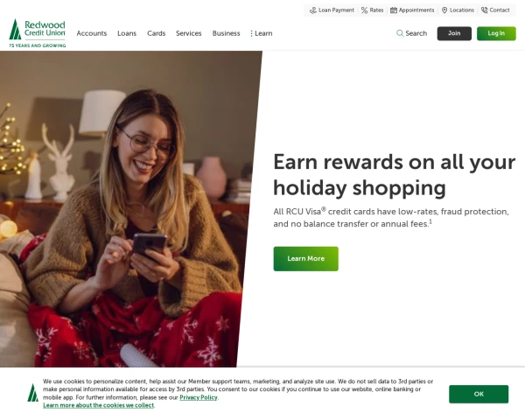Click the Appointments calendar icon
Viewport: 525px width, 420px height.
pos(394,10)
